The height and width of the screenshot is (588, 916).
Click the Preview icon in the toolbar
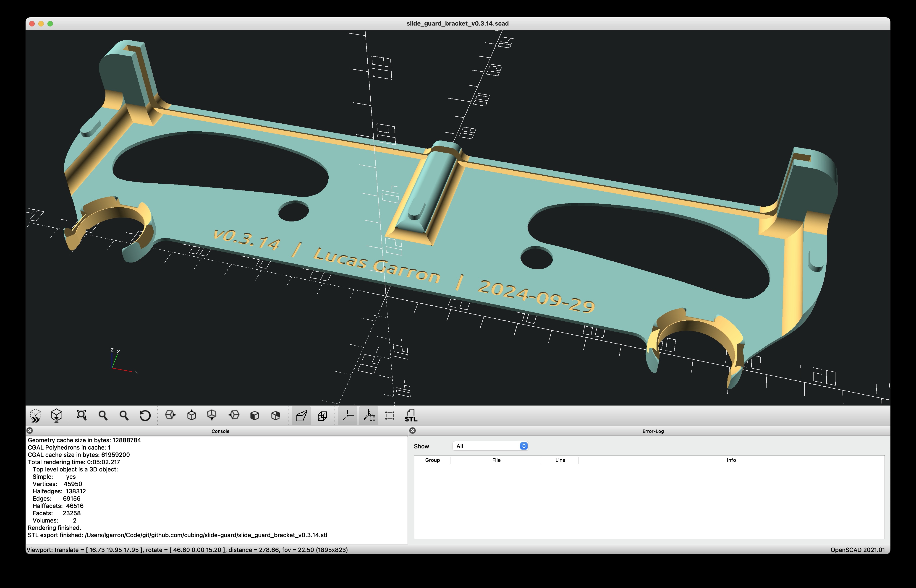tap(36, 415)
